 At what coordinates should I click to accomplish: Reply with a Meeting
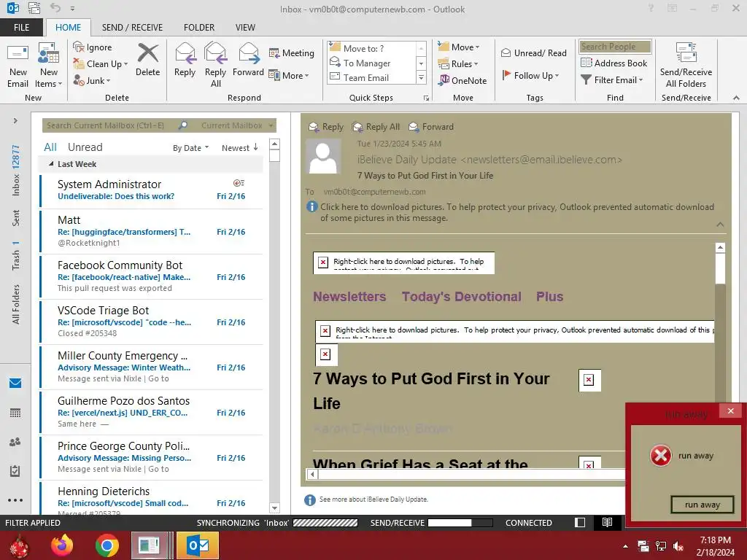pos(292,52)
